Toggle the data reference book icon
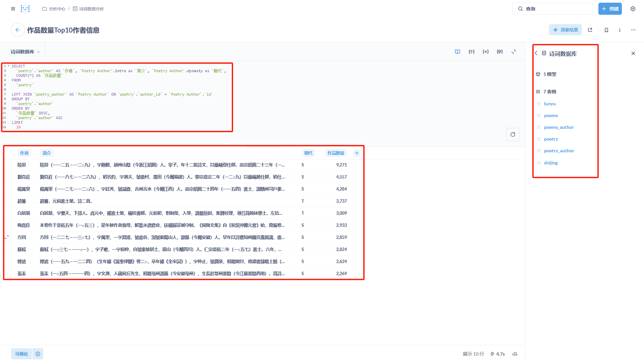The image size is (644, 362). click(x=458, y=52)
